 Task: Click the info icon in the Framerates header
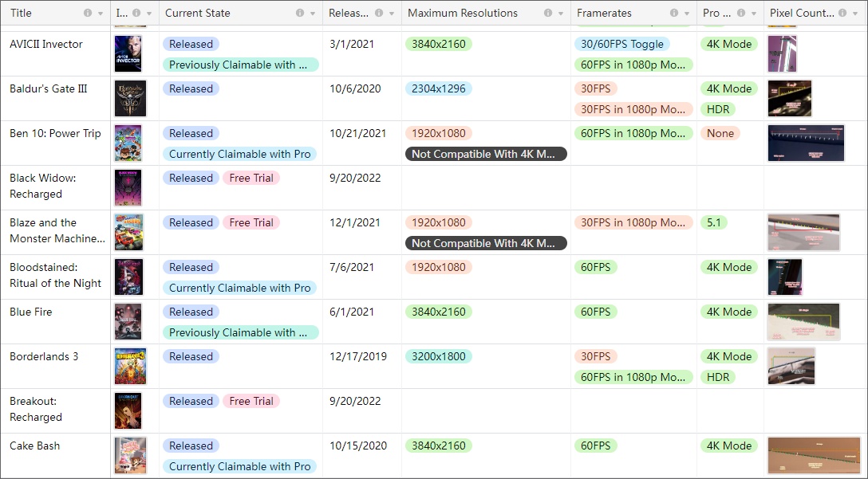[674, 13]
